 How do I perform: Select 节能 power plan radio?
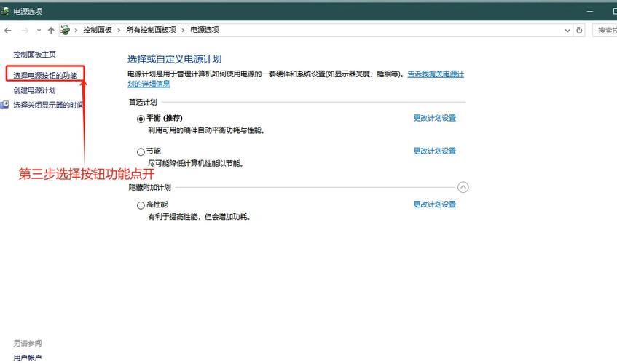click(141, 151)
